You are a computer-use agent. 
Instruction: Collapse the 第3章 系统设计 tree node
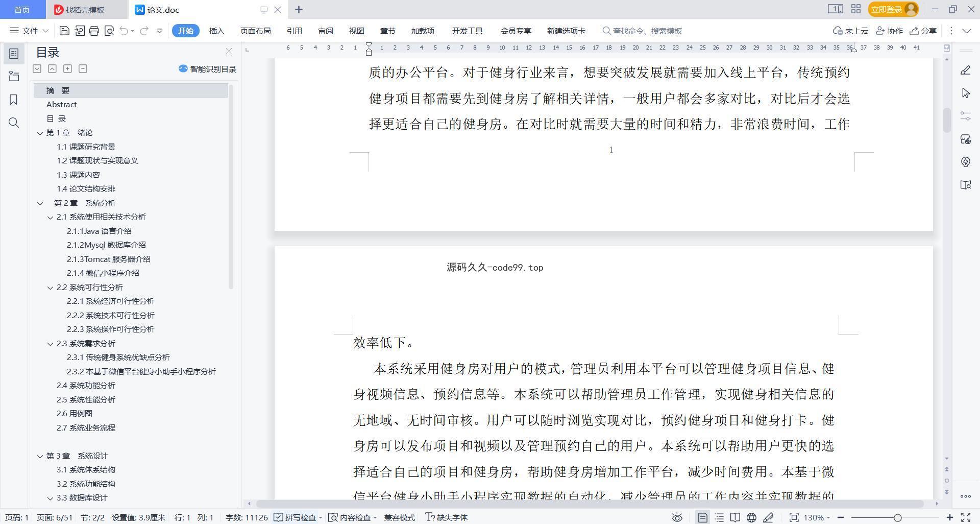point(40,456)
